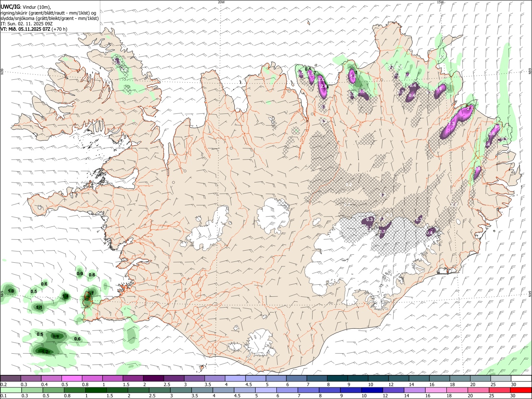Screen dimensions: 532x399
Task: Click the white 30 snow-scale swatch
Action: 522,378
